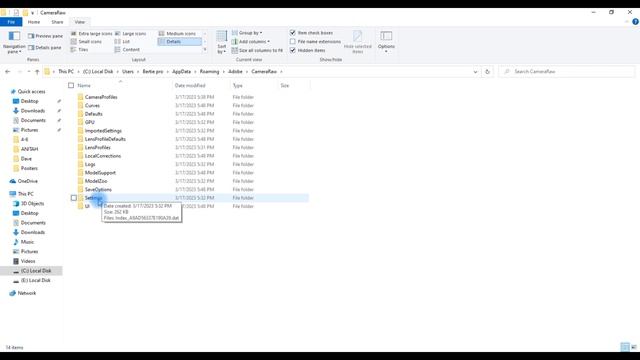Image resolution: width=640 pixels, height=360 pixels.
Task: Tick the select-all checkbox in header
Action: pos(71,85)
